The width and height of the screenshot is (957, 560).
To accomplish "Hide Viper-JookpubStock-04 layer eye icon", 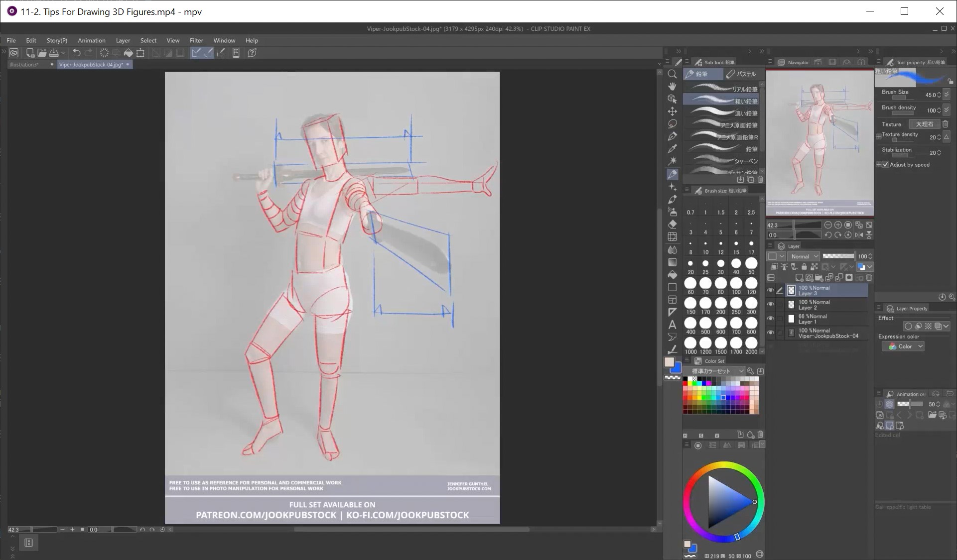I will (771, 333).
